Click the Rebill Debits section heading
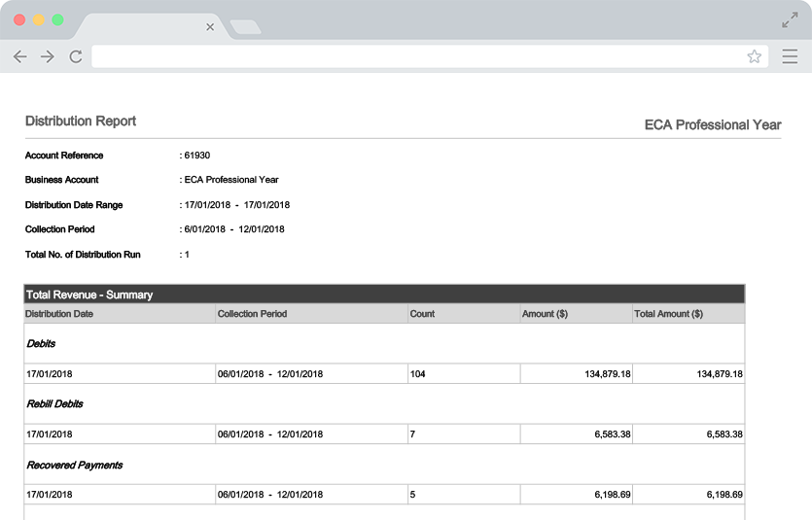Viewport: 812px width, 520px height. (x=54, y=403)
